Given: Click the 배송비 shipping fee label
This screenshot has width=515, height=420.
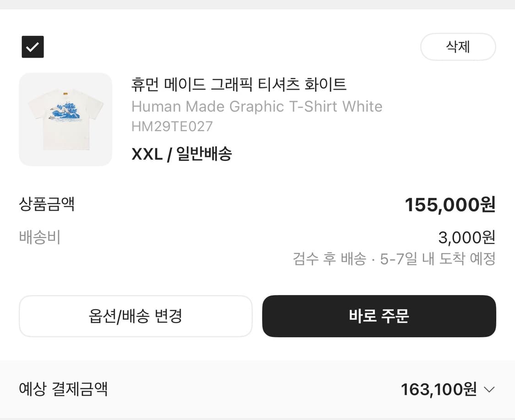Looking at the screenshot, I should pyautogui.click(x=39, y=237).
